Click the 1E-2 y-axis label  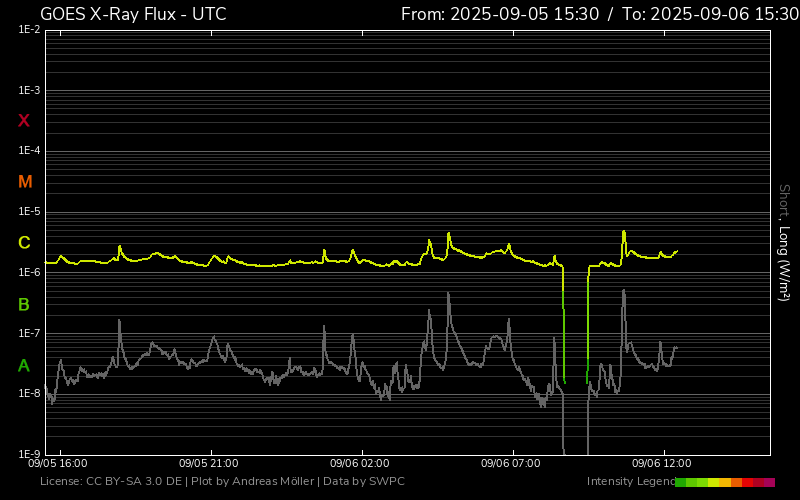tap(29, 30)
